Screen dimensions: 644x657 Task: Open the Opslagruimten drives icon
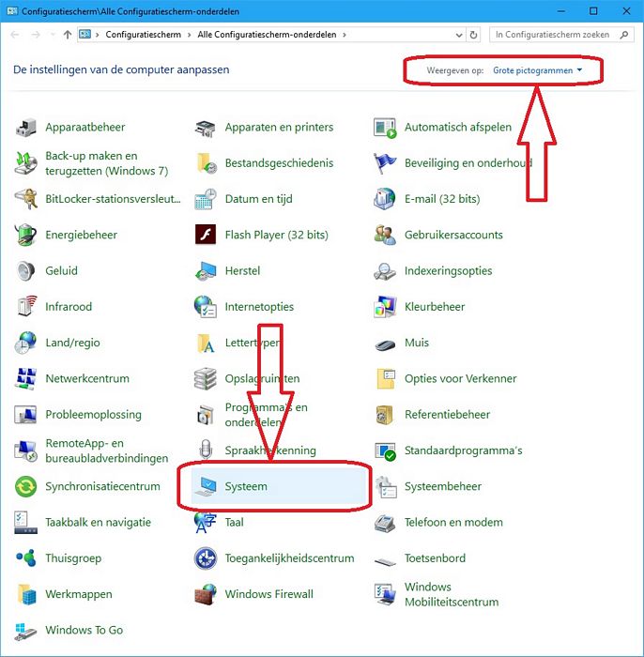pyautogui.click(x=206, y=379)
